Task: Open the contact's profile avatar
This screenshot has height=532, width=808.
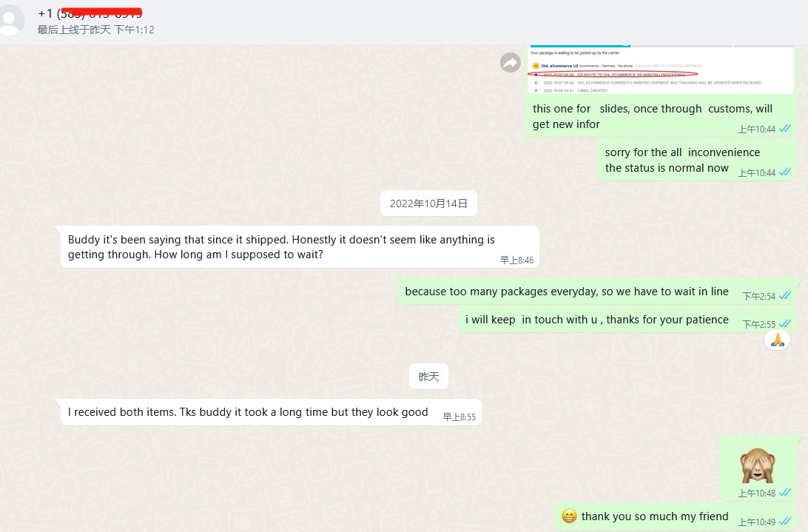Action: [x=10, y=20]
